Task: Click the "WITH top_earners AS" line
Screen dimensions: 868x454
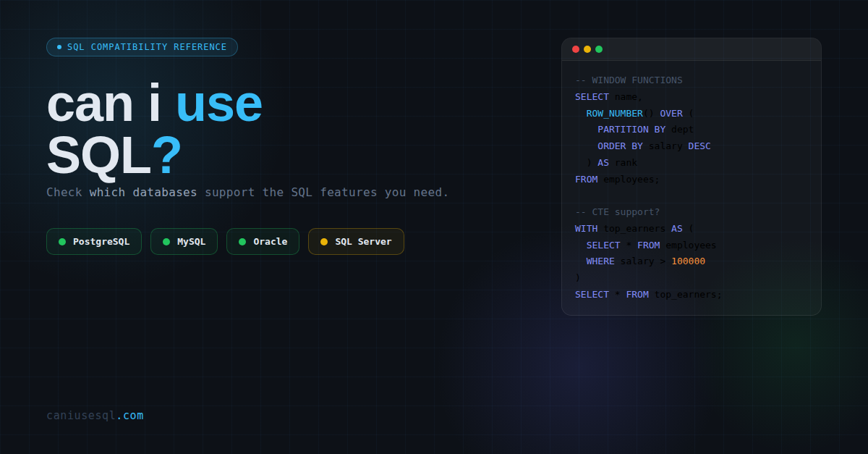Action: pyautogui.click(x=634, y=229)
